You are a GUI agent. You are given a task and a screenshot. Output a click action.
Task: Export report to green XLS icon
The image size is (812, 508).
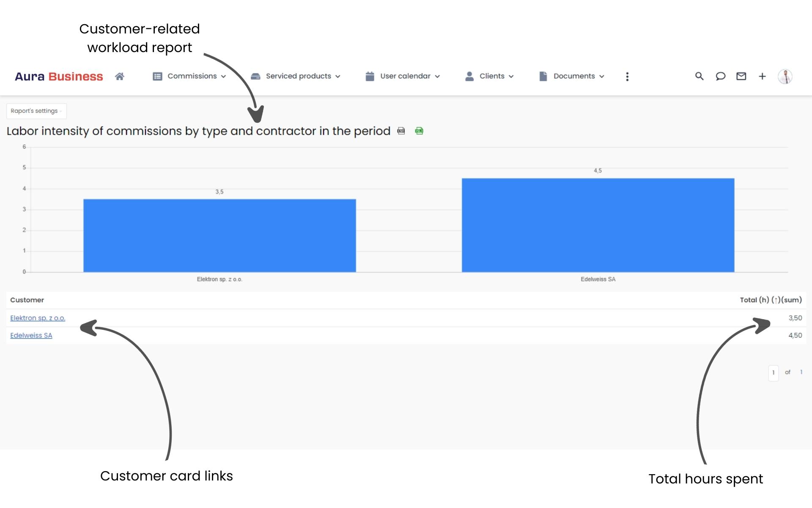click(419, 131)
